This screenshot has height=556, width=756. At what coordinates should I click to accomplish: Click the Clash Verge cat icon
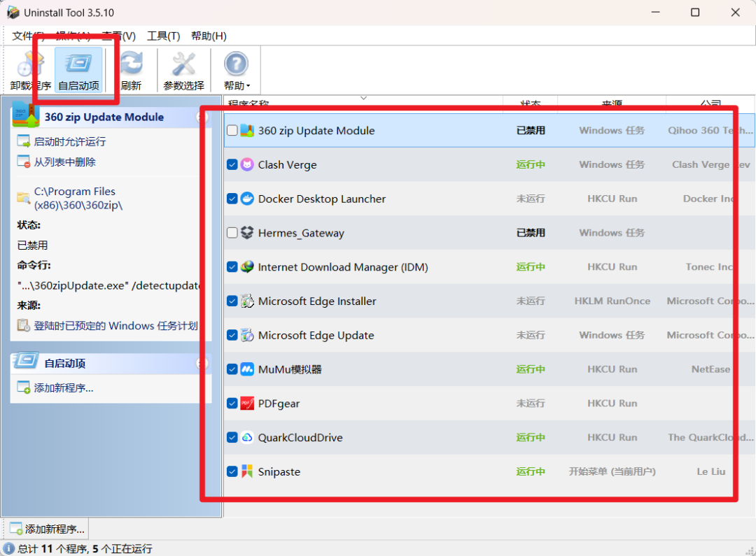(247, 165)
